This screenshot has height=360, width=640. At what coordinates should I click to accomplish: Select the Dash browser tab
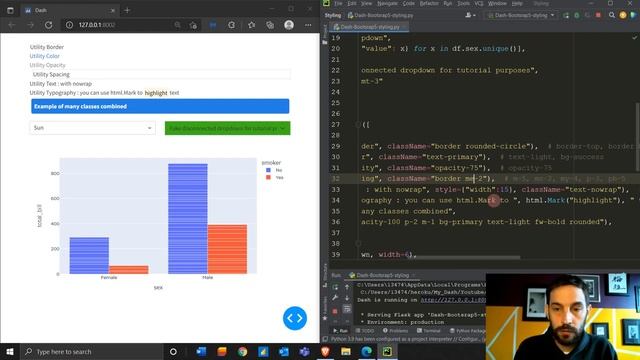click(69, 10)
